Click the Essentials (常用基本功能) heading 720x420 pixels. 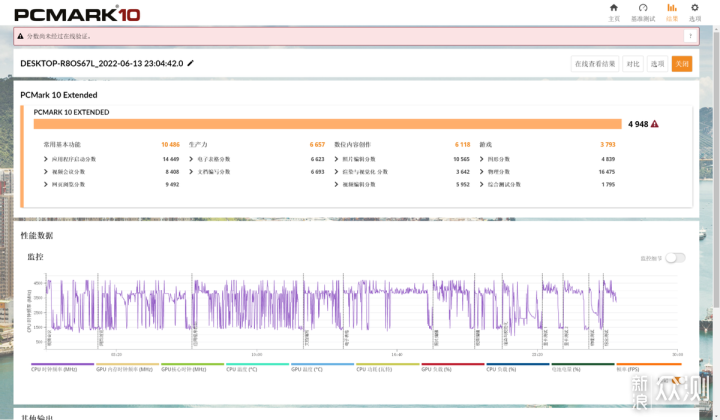pyautogui.click(x=62, y=145)
